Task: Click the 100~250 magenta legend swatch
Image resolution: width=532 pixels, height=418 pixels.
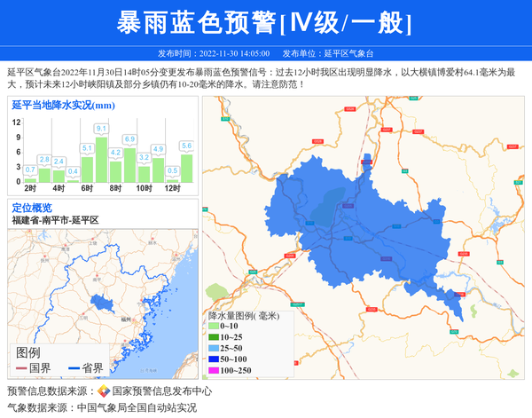Action: tap(214, 371)
